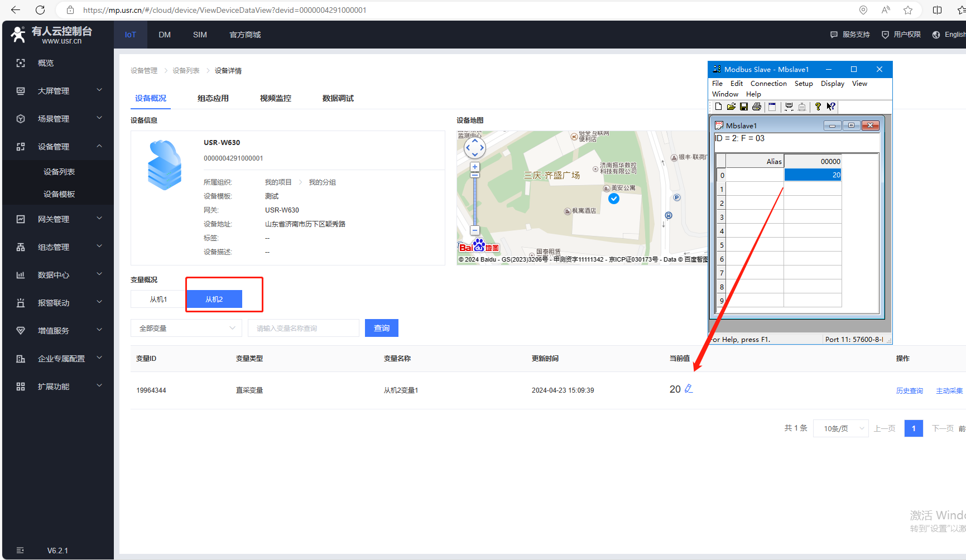Image resolution: width=966 pixels, height=560 pixels.
Task: Click the map zoom-in plus button
Action: (475, 167)
